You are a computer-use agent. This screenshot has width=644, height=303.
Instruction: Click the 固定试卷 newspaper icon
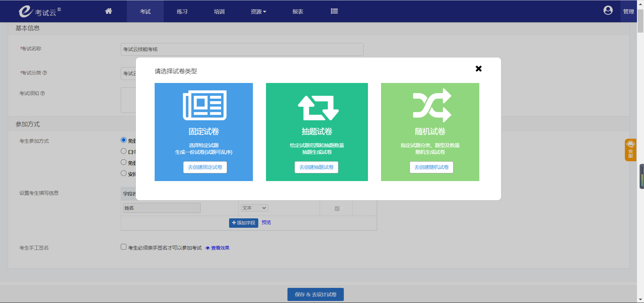coord(204,105)
